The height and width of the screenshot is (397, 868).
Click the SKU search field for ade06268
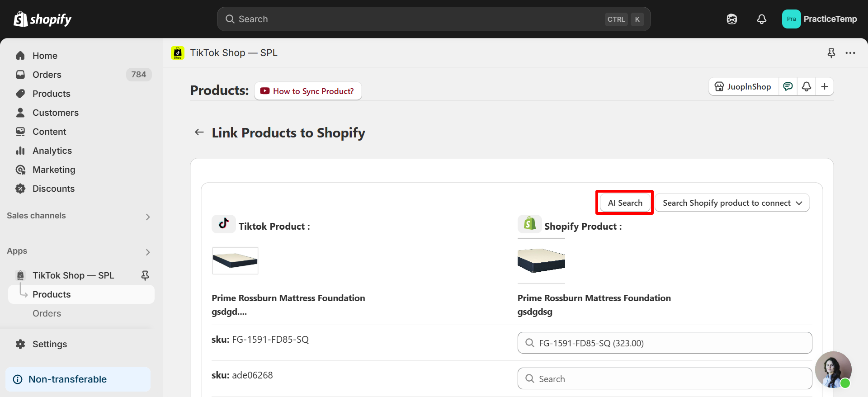pos(665,378)
